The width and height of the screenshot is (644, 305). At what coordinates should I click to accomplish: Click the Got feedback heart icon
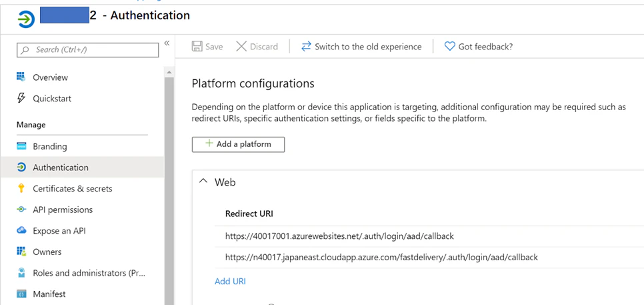450,47
